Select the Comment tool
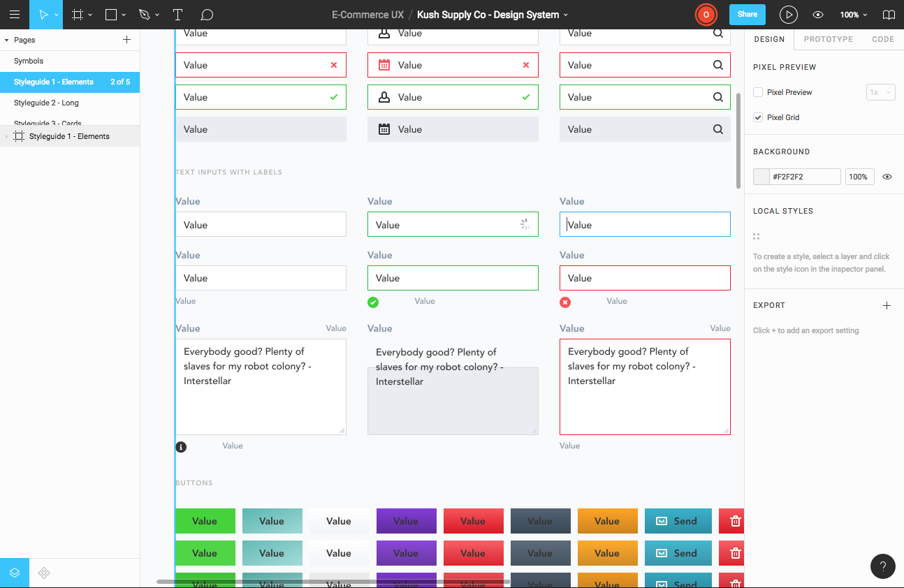This screenshot has height=588, width=904. click(x=207, y=15)
